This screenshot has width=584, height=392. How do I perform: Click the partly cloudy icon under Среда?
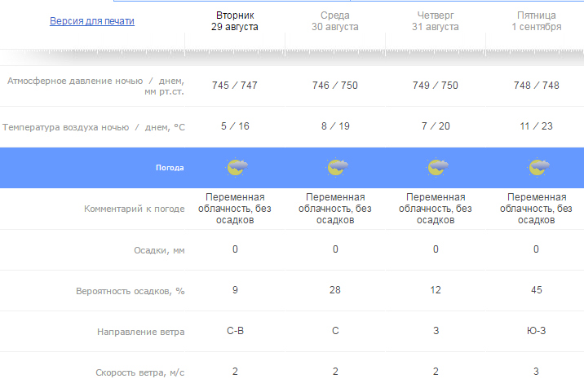(337, 168)
